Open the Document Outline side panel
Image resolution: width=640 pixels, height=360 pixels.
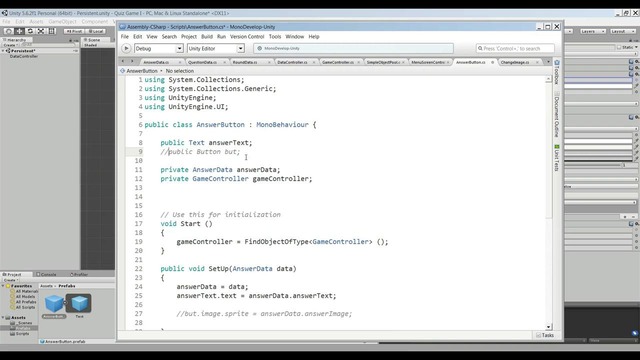point(557,114)
